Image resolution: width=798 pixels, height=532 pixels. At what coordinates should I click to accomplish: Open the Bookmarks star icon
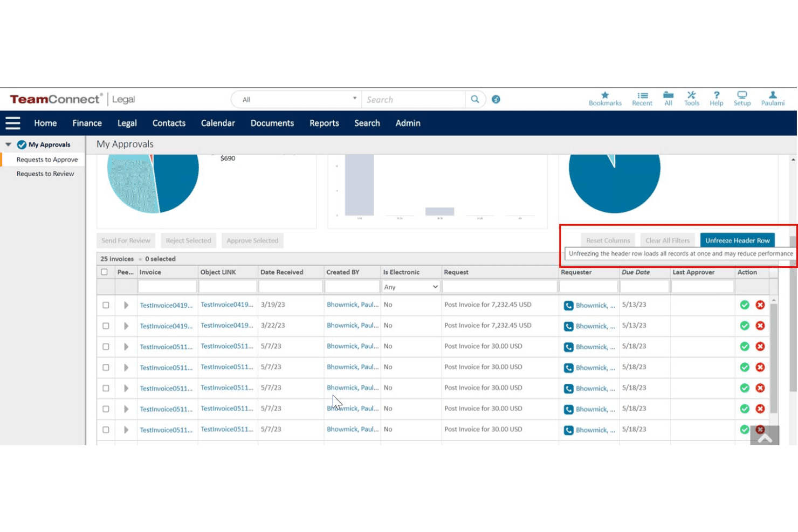pyautogui.click(x=605, y=95)
